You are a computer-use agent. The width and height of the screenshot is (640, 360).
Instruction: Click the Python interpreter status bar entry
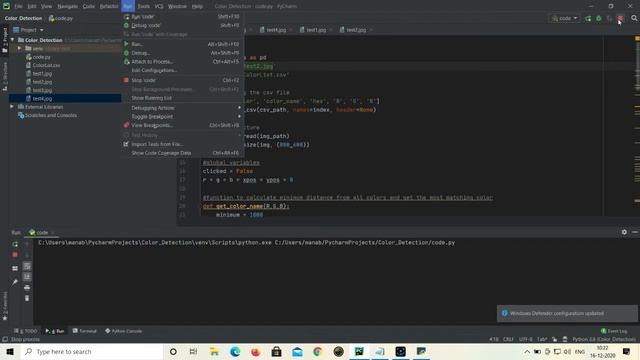pos(604,339)
